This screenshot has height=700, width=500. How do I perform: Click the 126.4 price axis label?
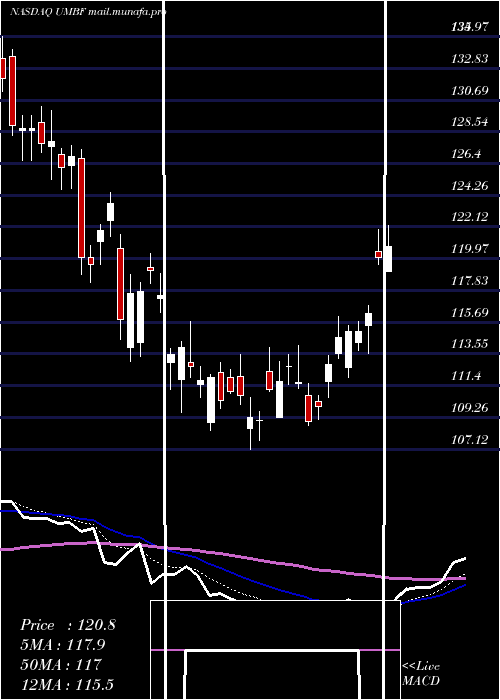pos(466,154)
